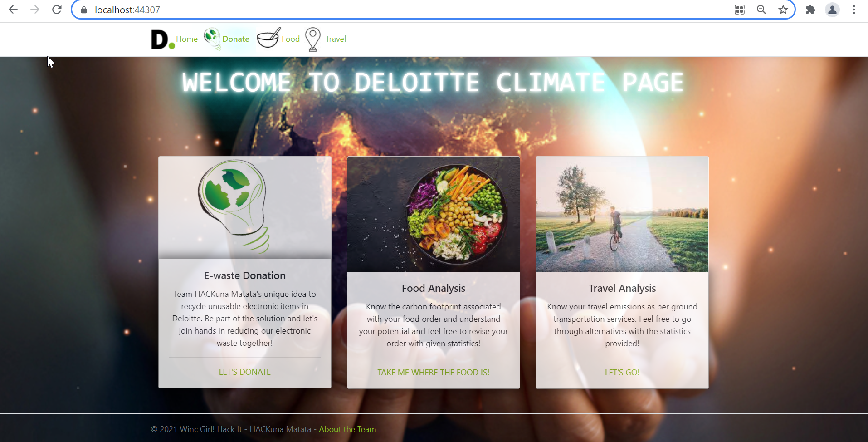Click the zoom magnifier icon in the address bar
Screen dimensions: 868x442
[x=761, y=10]
